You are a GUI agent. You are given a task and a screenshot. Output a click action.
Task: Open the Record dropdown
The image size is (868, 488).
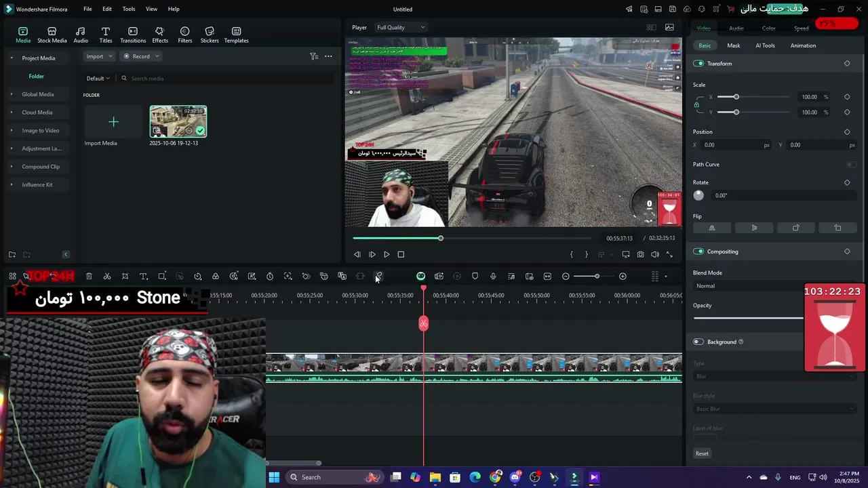[141, 56]
